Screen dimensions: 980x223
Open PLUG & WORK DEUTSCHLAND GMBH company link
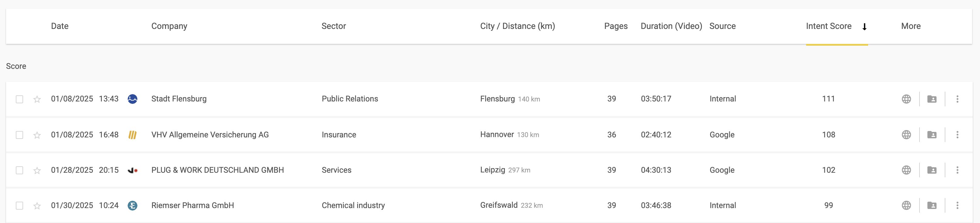[x=217, y=170]
